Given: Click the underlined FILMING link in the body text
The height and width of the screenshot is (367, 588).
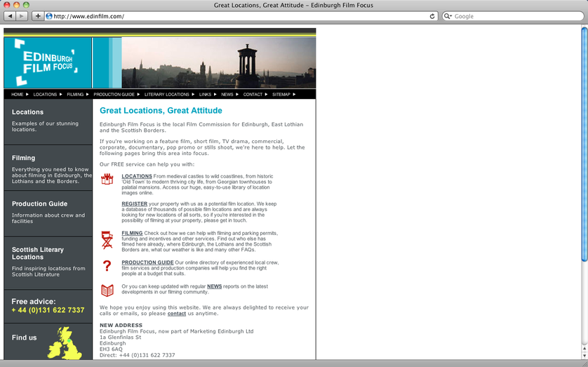Looking at the screenshot, I should tap(132, 233).
